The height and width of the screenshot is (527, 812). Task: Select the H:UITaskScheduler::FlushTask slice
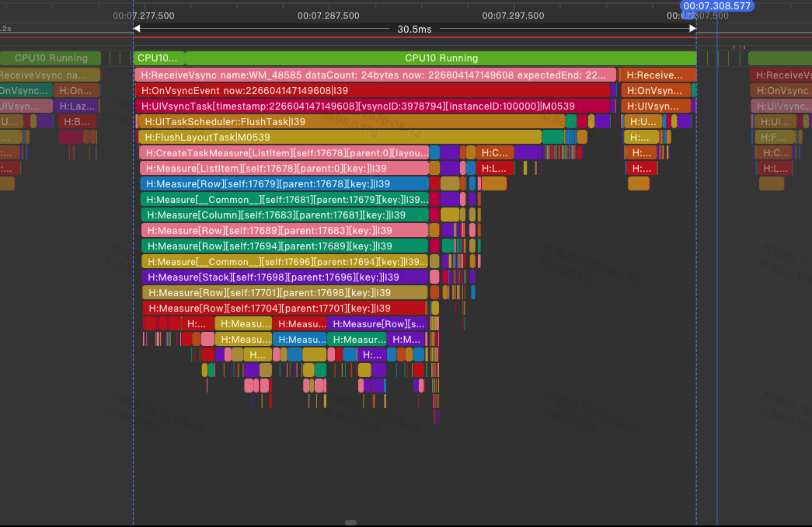pos(350,121)
